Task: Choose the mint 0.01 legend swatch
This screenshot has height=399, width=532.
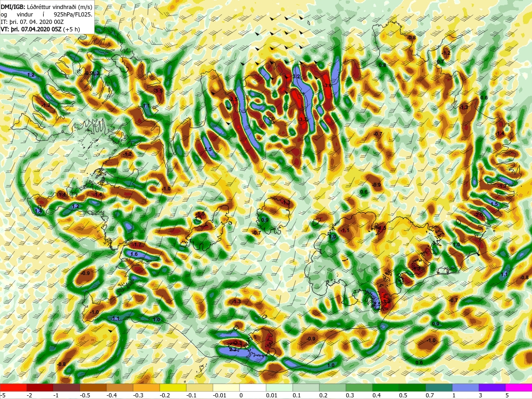Action: [x=279, y=387]
